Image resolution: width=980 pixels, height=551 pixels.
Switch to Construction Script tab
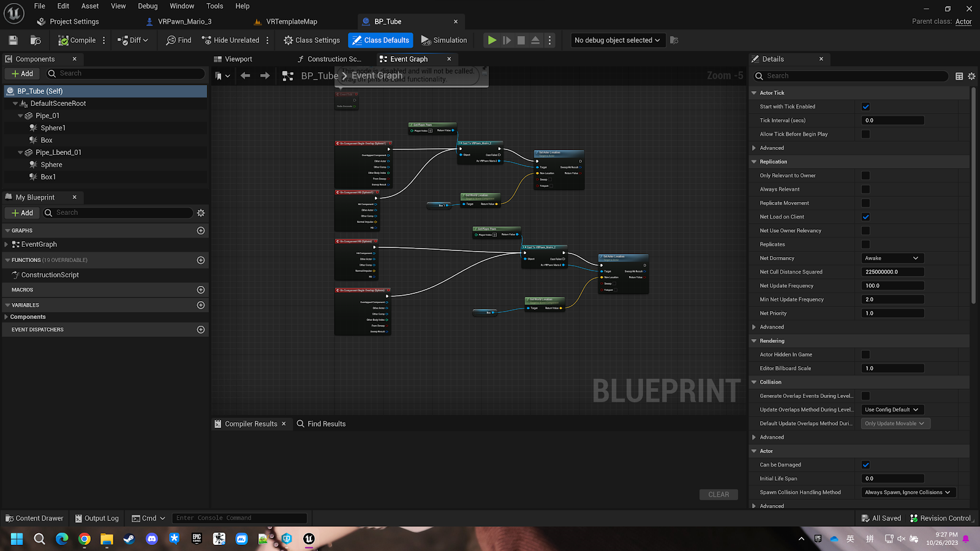click(x=330, y=59)
